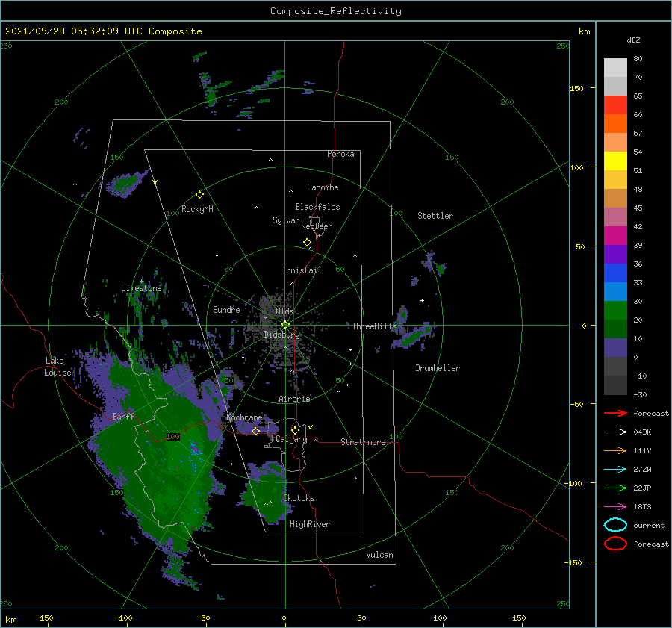
Task: Click the Composite_Reflectivity title
Action: coord(335,11)
